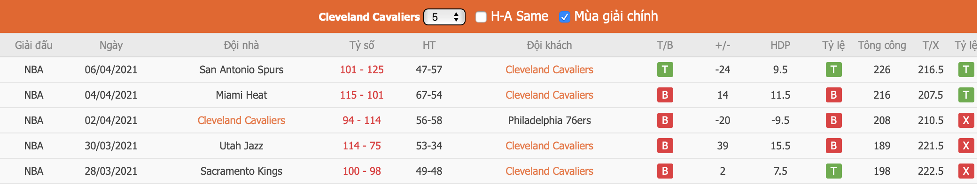The width and height of the screenshot is (980, 187).
Task: Click the 101 - 125 score link
Action: 362,70
